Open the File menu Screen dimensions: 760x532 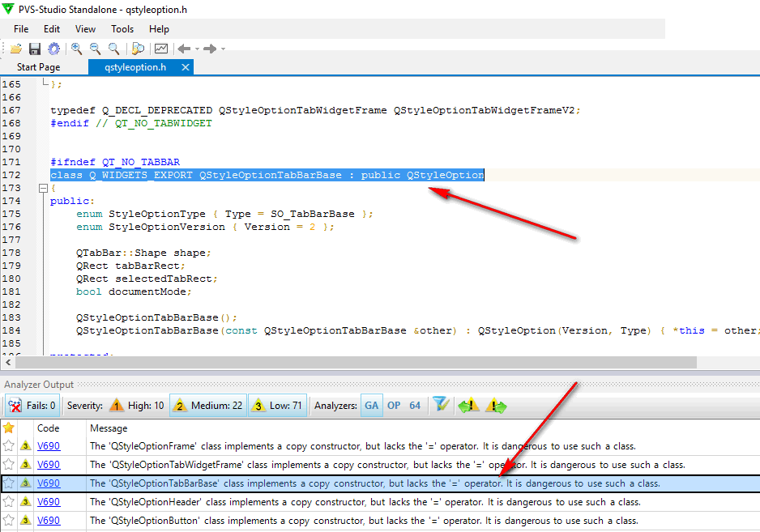[x=21, y=29]
